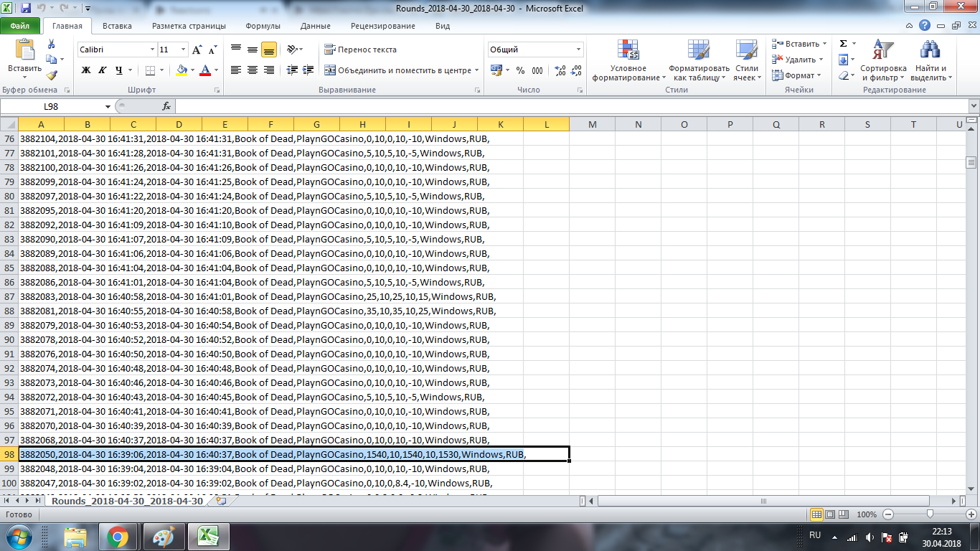Increase indent in alignment group
The image size is (980, 551).
[x=308, y=70]
